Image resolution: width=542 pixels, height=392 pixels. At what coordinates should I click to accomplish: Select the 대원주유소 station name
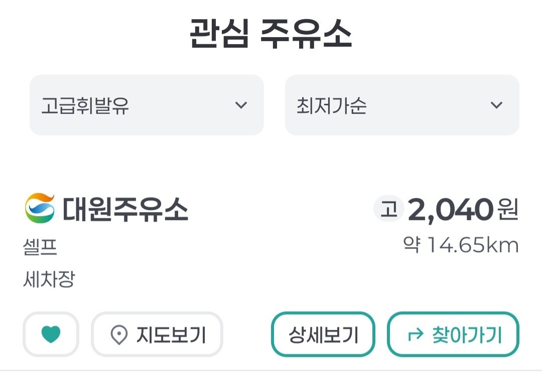(x=125, y=209)
